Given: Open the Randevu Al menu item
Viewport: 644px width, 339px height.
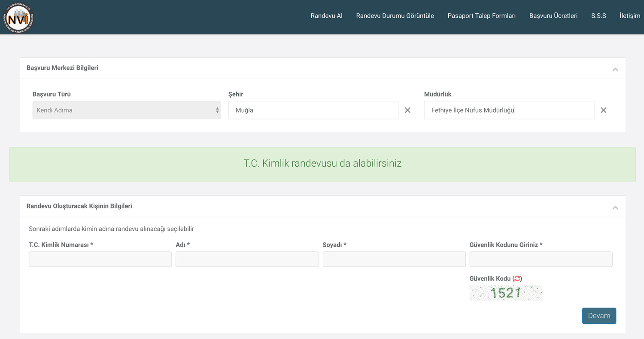Looking at the screenshot, I should 326,16.
